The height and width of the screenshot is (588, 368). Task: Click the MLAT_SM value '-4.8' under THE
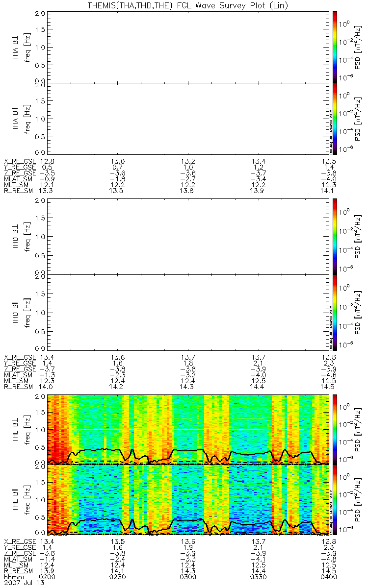(x=328, y=560)
